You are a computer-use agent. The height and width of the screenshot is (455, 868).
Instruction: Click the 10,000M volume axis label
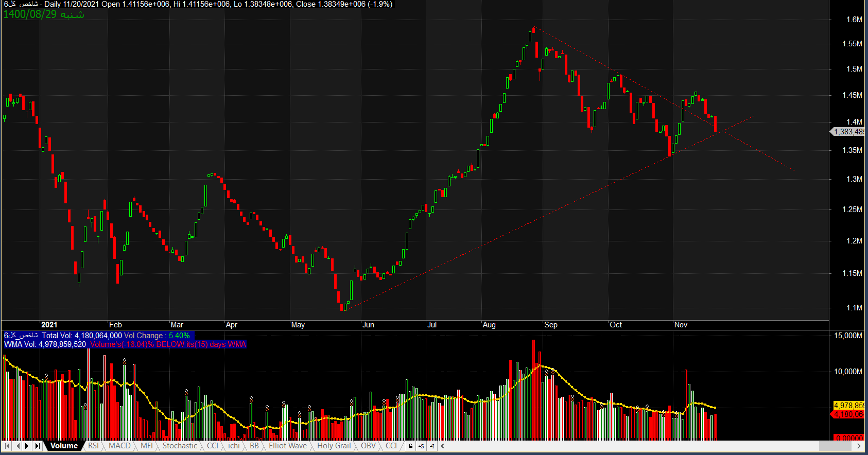tap(848, 372)
